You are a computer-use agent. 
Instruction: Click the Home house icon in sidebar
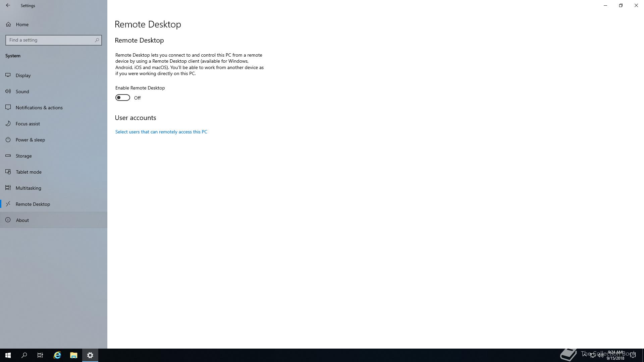[x=8, y=24]
